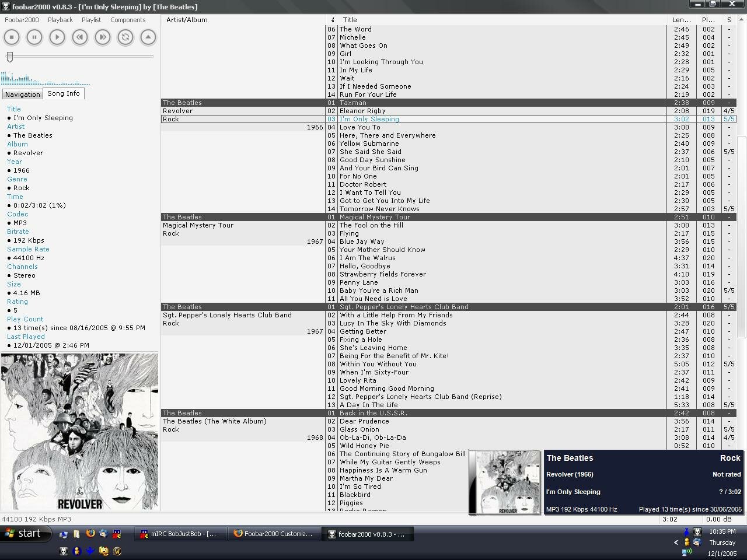This screenshot has height=560, width=747.
Task: Launch mIRC from the quick launch bar
Action: point(117,534)
